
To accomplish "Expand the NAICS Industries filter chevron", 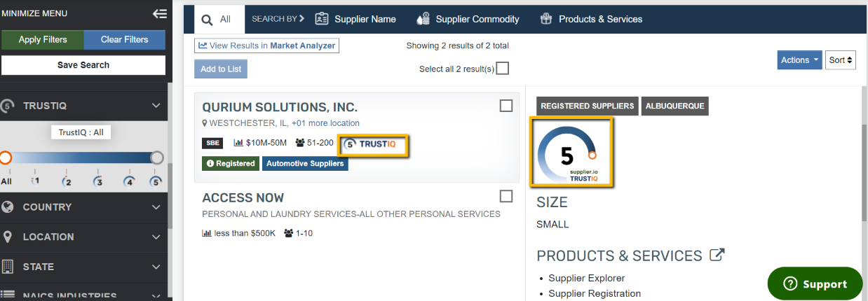I will point(156,296).
